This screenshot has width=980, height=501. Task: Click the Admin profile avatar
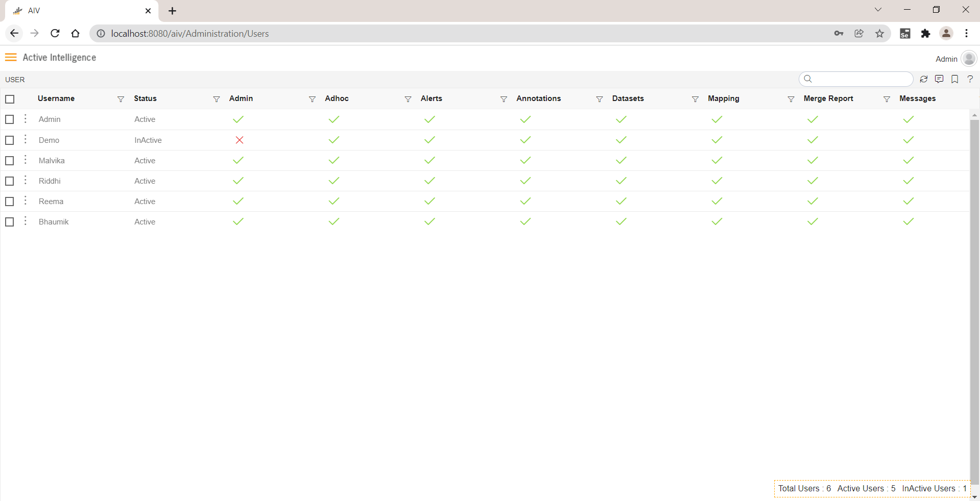click(x=969, y=59)
